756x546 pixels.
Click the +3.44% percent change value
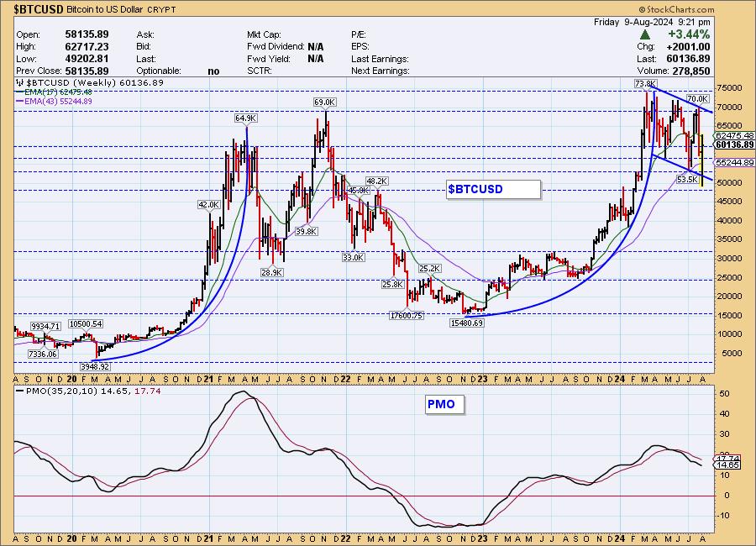coord(689,34)
